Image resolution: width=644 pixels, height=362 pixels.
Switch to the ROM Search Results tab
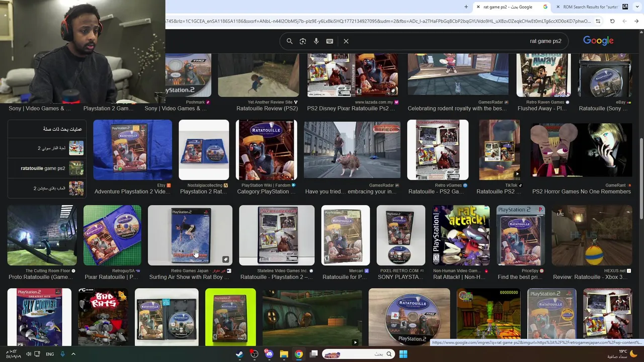point(592,7)
